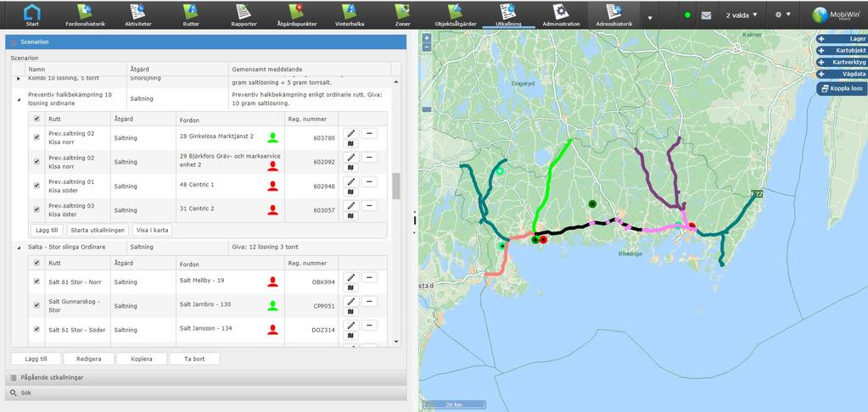The image size is (868, 412).
Task: Expand the toolbar overflow arrow
Action: point(650,18)
